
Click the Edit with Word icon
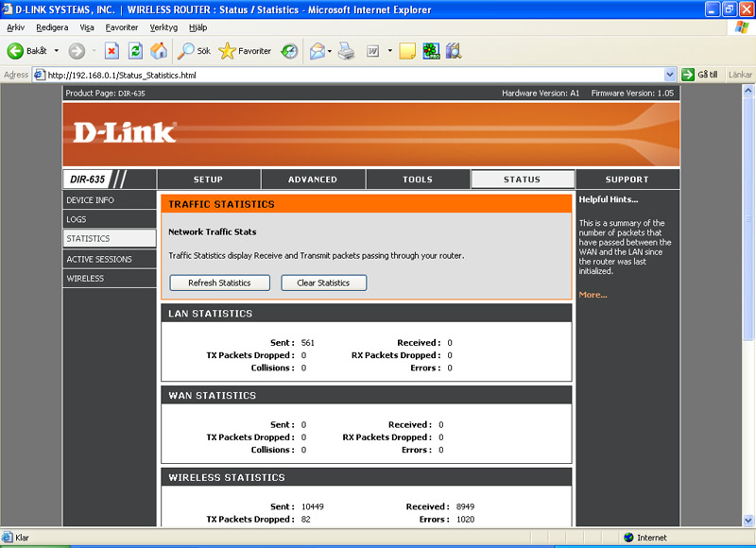372,51
